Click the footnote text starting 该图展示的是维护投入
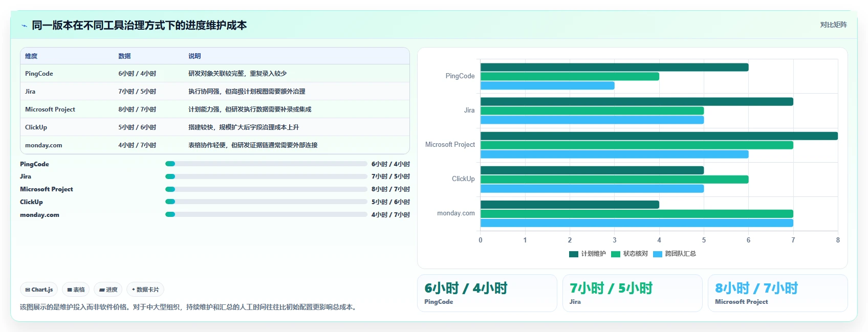This screenshot has width=868, height=332. tap(189, 307)
